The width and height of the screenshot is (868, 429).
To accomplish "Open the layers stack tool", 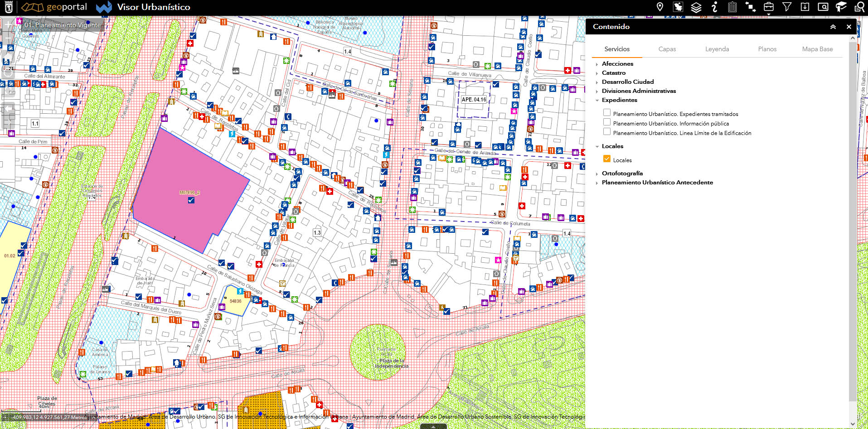I will click(696, 7).
